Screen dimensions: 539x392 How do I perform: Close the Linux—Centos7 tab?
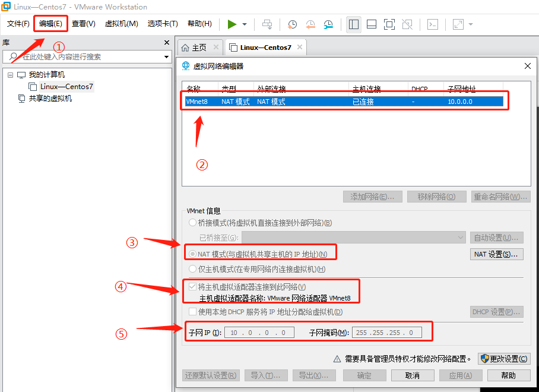point(300,47)
